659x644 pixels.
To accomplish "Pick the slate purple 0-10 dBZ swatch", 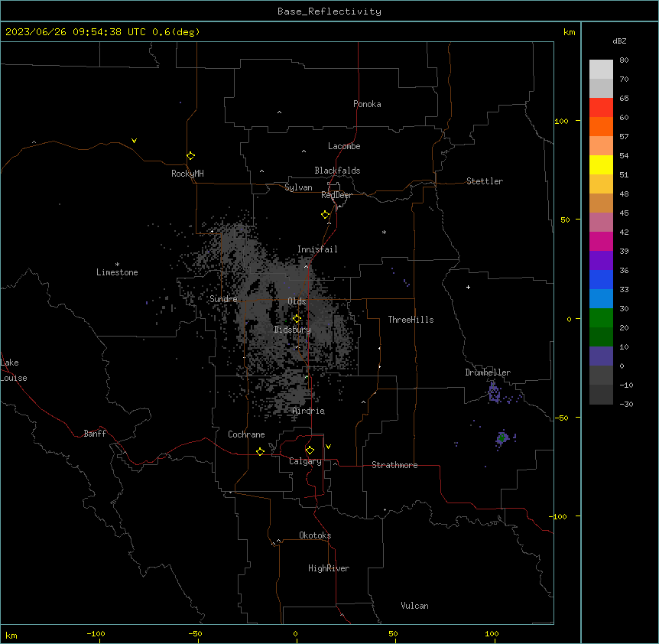I will click(x=601, y=356).
